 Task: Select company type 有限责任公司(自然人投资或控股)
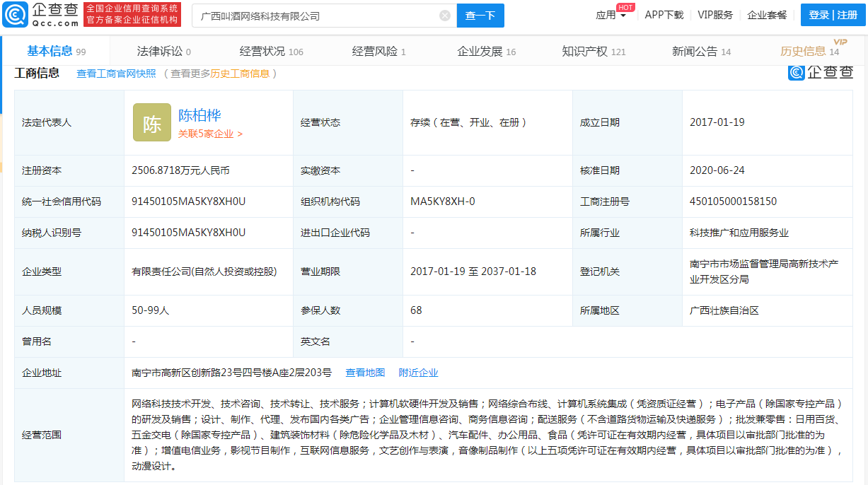[204, 272]
